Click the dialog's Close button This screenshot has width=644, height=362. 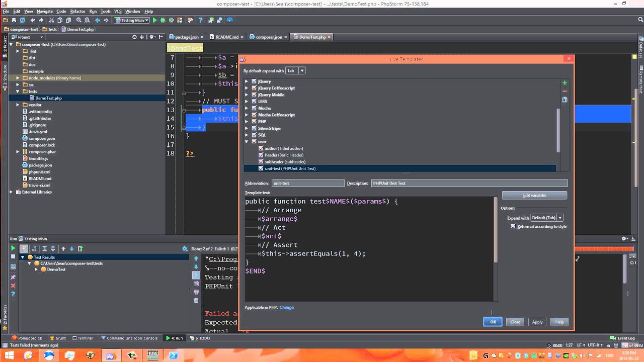click(515, 322)
